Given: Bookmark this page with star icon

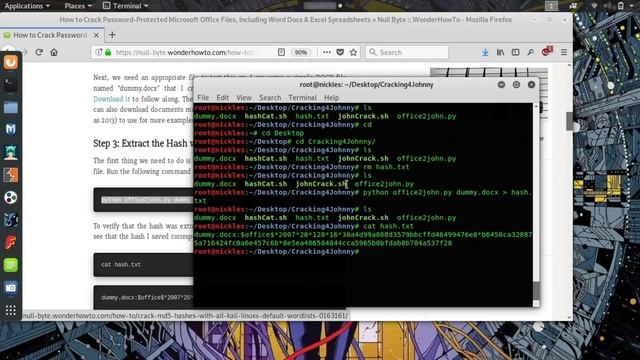Looking at the screenshot, I should (353, 52).
